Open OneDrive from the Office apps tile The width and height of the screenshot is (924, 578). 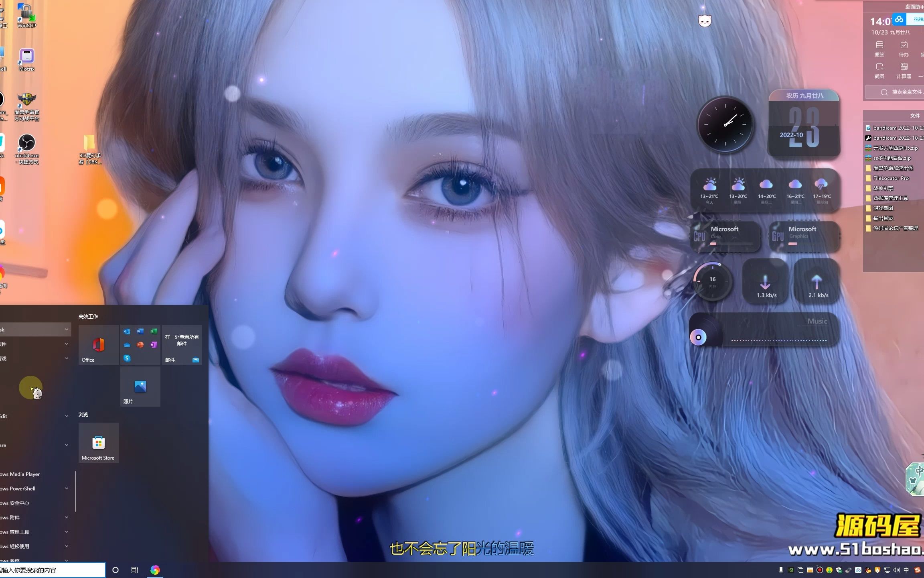(127, 344)
